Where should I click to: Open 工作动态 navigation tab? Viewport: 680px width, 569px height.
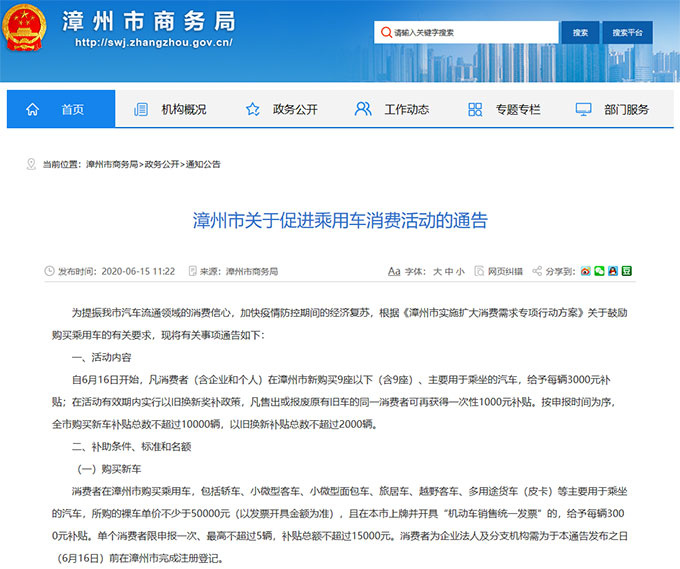pyautogui.click(x=392, y=109)
